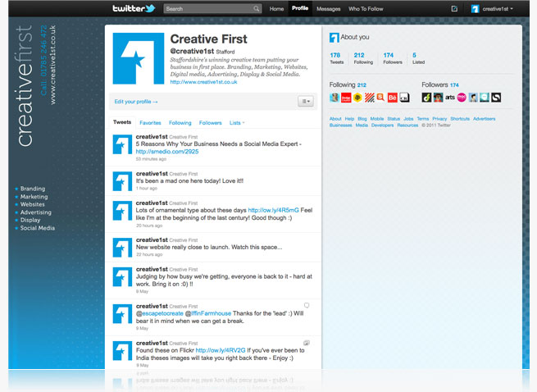Click red square avatar in Following row

tap(346, 98)
